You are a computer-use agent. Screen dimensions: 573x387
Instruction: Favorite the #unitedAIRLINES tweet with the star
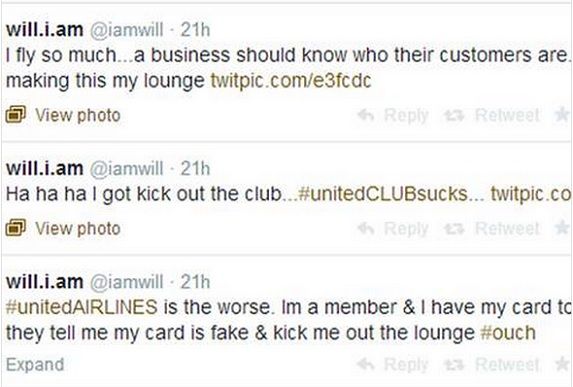(x=563, y=364)
